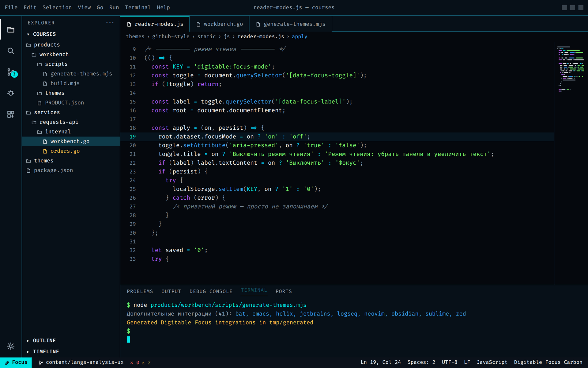Click the code minimap overview

point(571,69)
